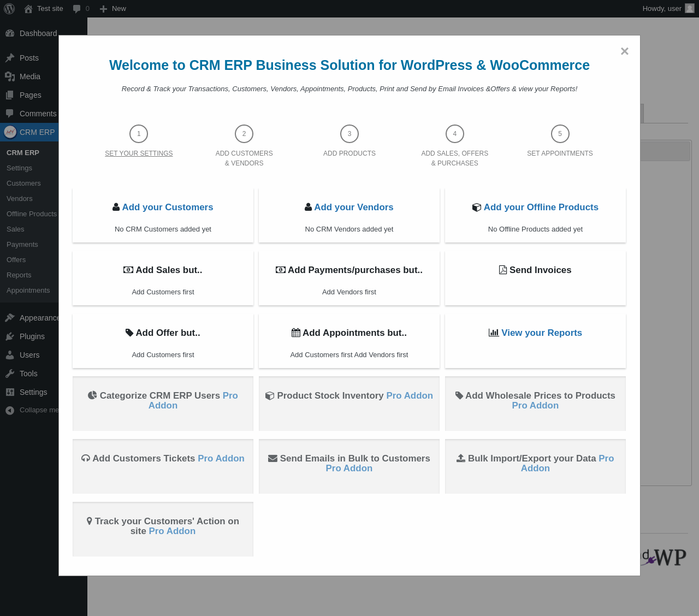Click the Comments icon in sidebar

(10, 114)
